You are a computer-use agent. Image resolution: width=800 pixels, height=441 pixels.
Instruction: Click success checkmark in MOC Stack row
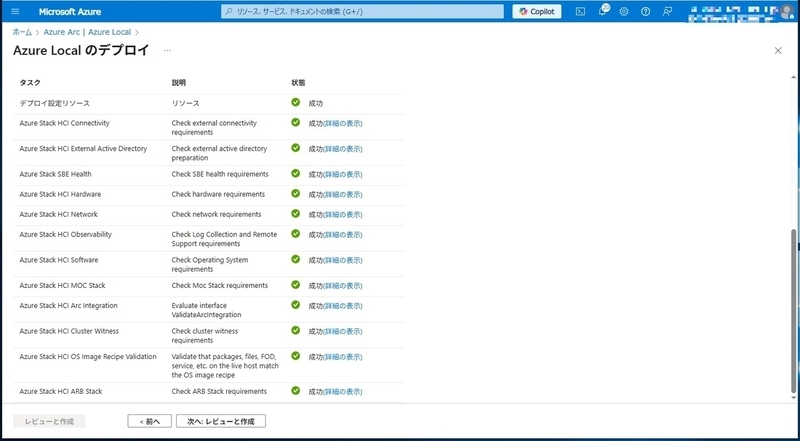(x=295, y=284)
